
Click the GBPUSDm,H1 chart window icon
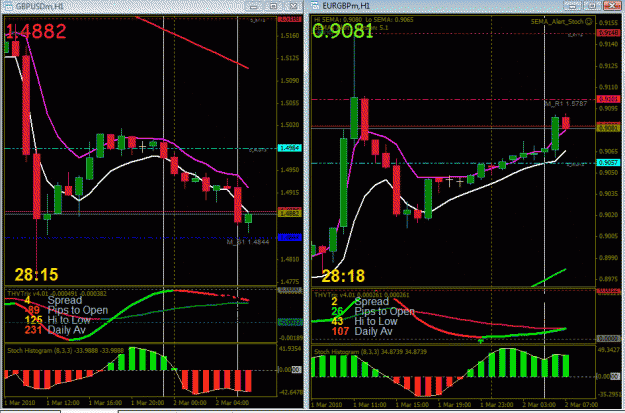point(7,6)
